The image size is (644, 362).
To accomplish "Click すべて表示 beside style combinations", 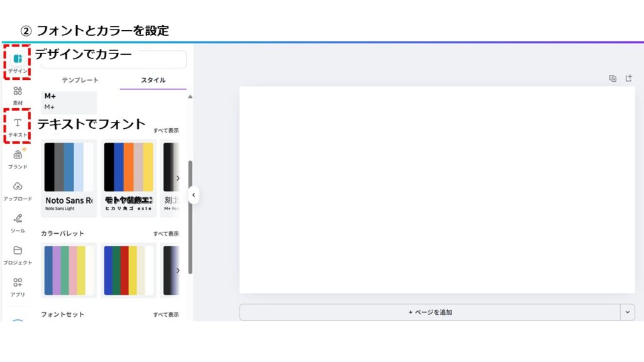I will pos(166,131).
